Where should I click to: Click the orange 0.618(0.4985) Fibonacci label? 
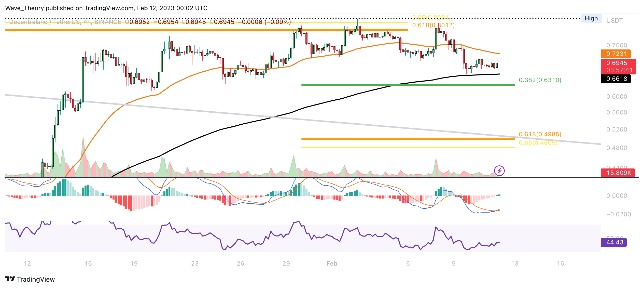(540, 134)
